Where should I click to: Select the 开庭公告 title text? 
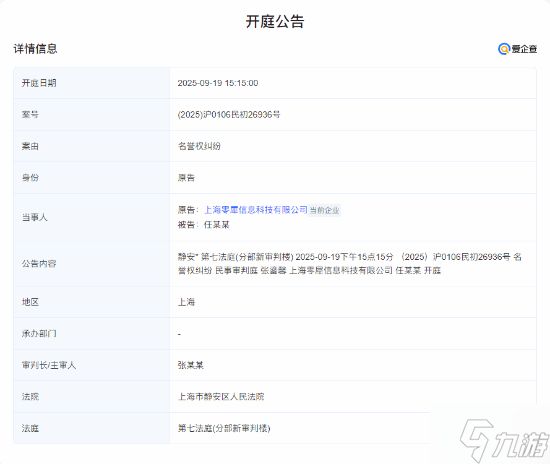[x=275, y=21]
